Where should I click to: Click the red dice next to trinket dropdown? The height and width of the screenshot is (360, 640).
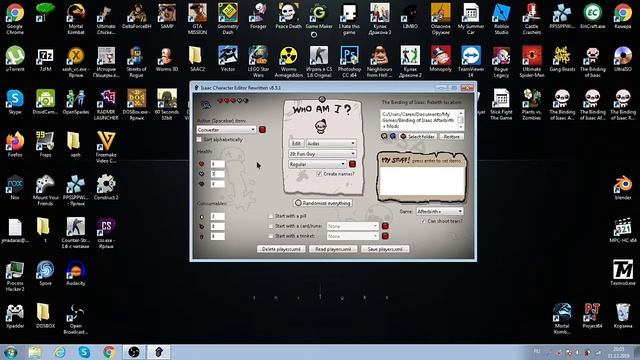[x=385, y=236]
